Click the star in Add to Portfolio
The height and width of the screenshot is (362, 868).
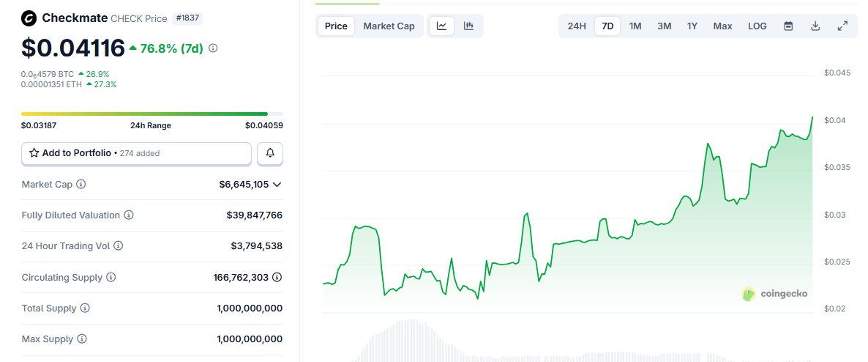click(x=34, y=153)
